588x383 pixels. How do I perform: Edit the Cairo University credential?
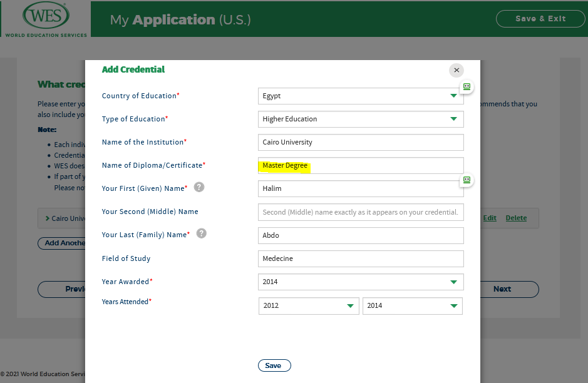[489, 218]
